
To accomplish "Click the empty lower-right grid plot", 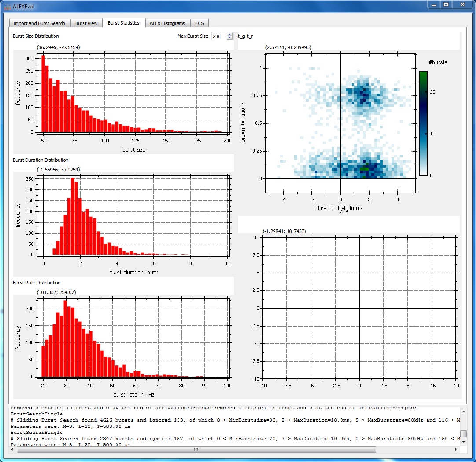I will [x=359, y=308].
